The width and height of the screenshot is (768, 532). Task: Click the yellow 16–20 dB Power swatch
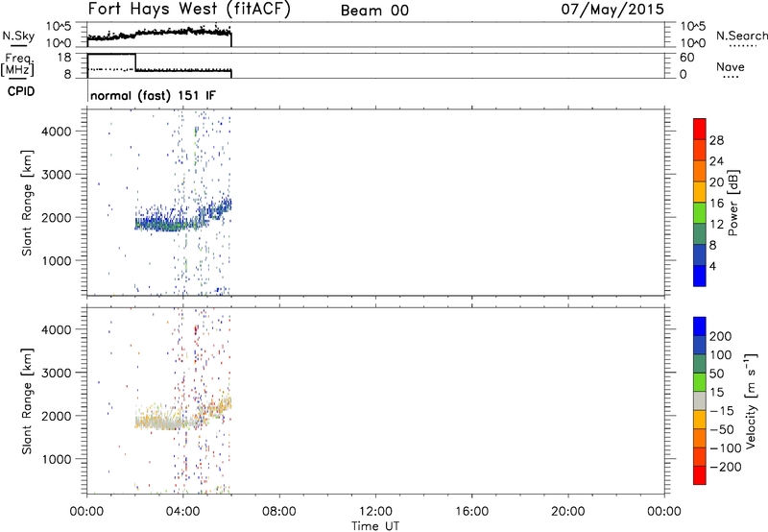(700, 191)
